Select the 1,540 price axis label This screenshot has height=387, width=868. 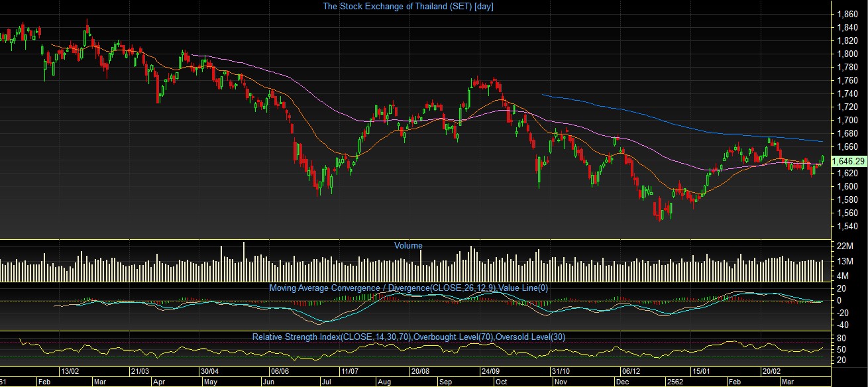coord(847,226)
